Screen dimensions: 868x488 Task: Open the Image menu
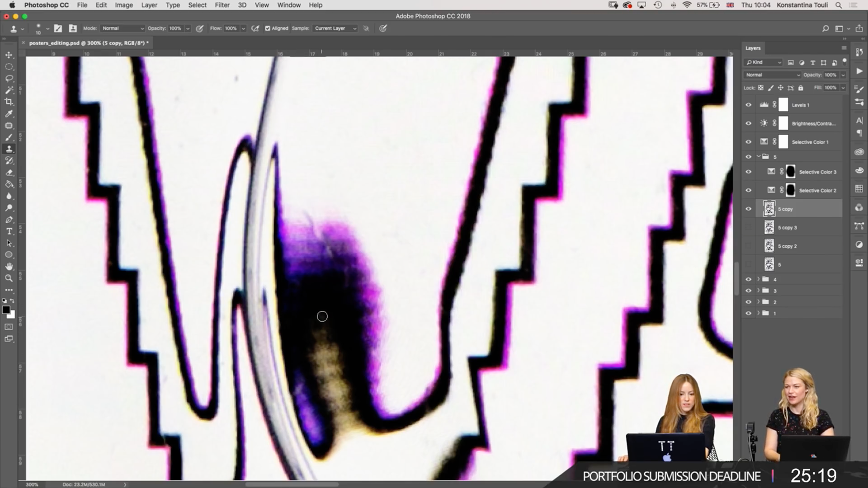click(123, 5)
